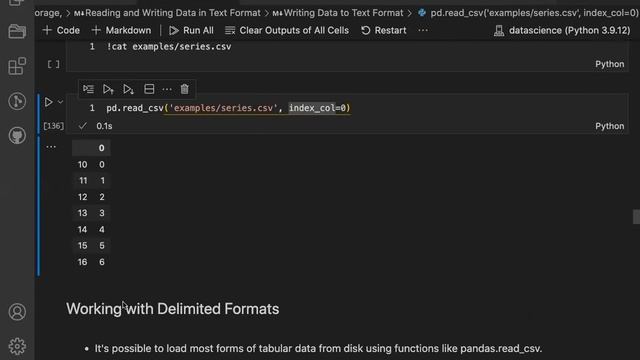The height and width of the screenshot is (360, 640).
Task: Open output more actions ellipsis
Action: (x=51, y=147)
